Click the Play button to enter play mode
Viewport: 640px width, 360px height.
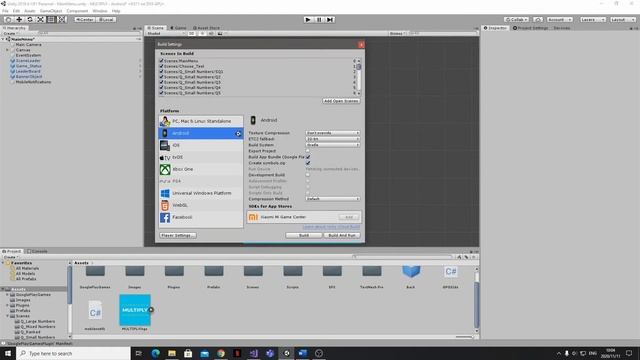coord(308,20)
